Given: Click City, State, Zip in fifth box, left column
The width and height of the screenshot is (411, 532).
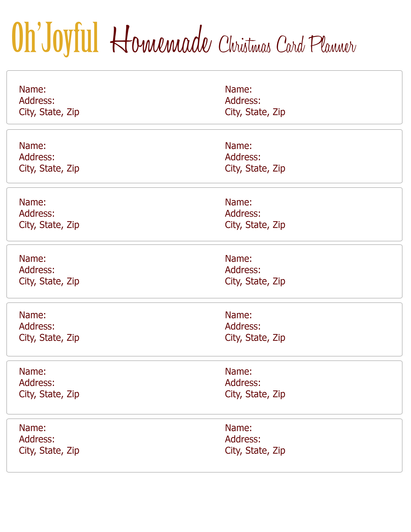Looking at the screenshot, I should (49, 338).
